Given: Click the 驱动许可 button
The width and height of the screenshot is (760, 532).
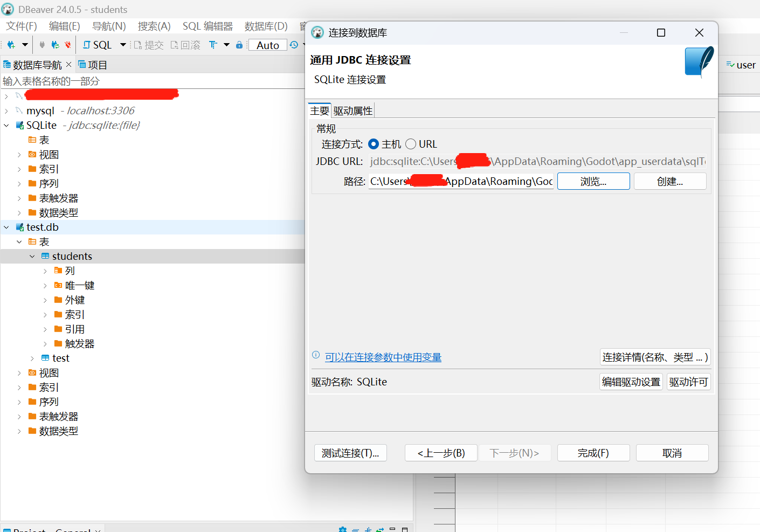Looking at the screenshot, I should point(688,382).
